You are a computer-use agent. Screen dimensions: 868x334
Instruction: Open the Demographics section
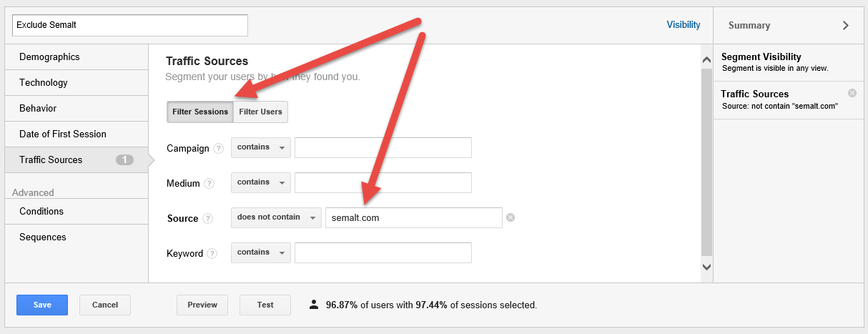77,57
